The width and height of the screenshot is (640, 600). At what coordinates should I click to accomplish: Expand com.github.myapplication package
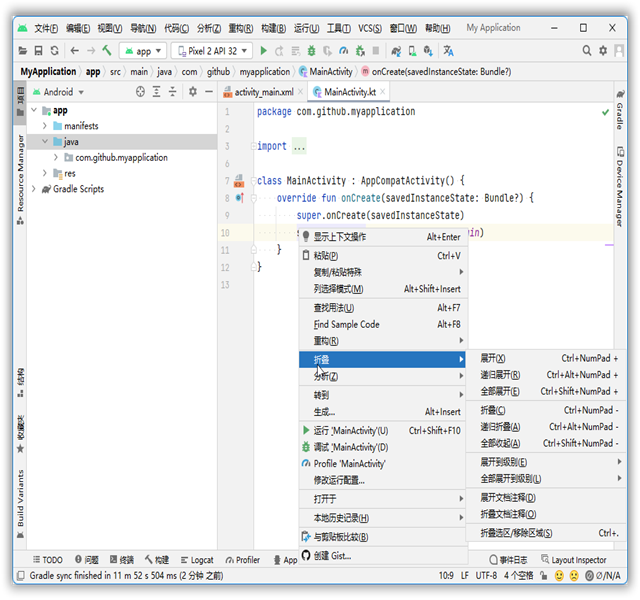[56, 158]
